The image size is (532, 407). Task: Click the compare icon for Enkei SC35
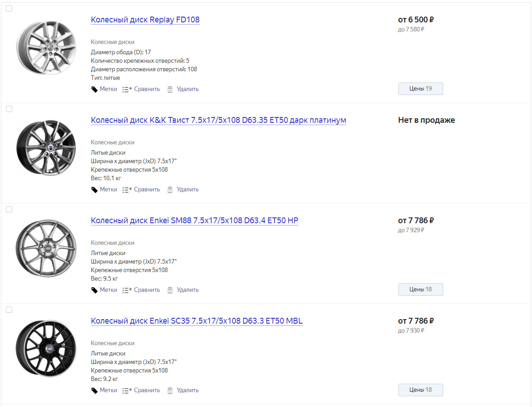[x=127, y=390]
